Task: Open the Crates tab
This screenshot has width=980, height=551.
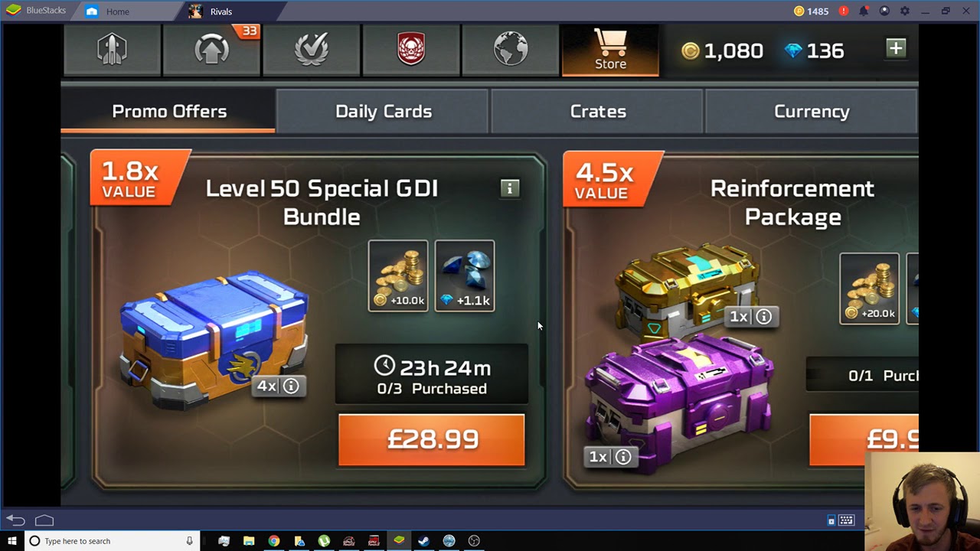Action: coord(598,112)
